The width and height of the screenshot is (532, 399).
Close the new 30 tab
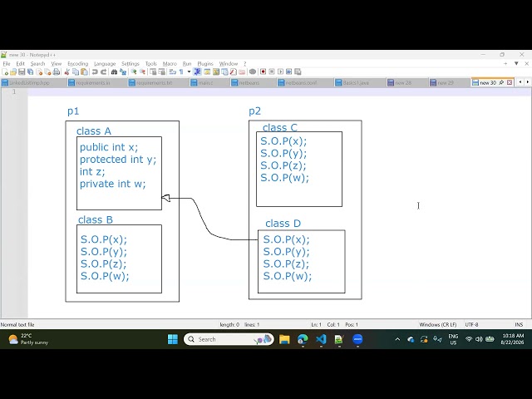pyautogui.click(x=510, y=82)
